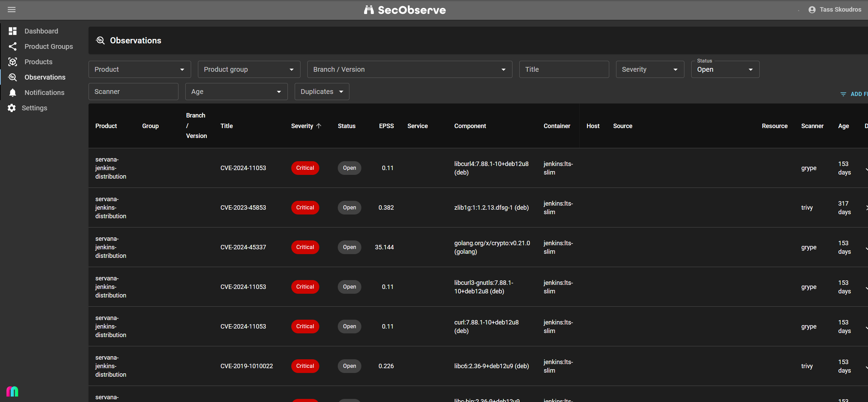Screen dimensions: 868x402
Task: Click the Tass Skoudros username
Action: pos(840,10)
